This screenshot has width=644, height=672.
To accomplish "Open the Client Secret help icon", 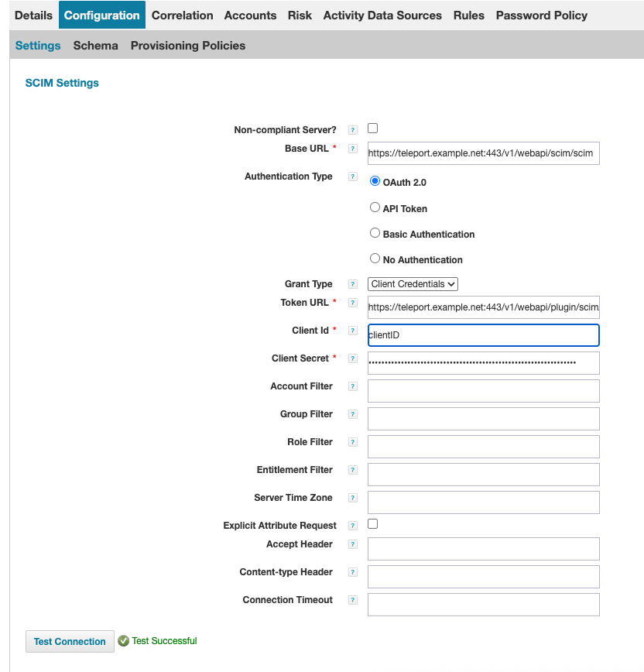I will tap(353, 358).
